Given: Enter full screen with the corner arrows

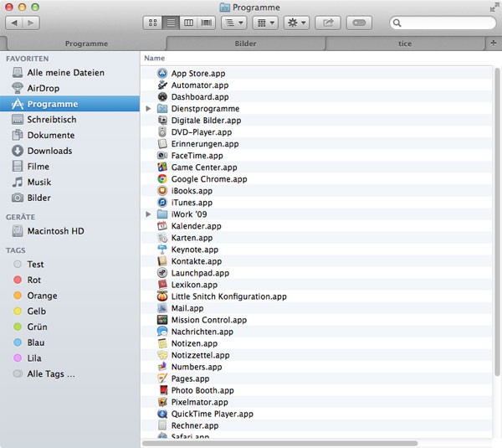Looking at the screenshot, I should pyautogui.click(x=494, y=7).
